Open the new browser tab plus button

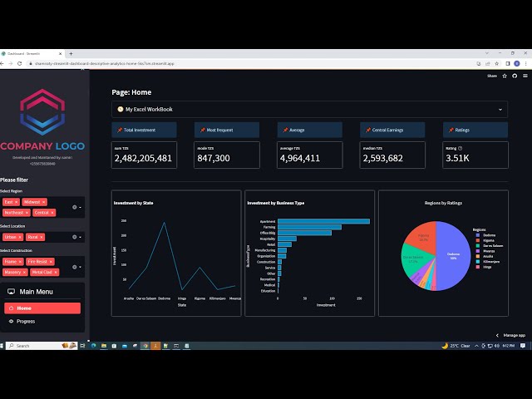[71, 52]
